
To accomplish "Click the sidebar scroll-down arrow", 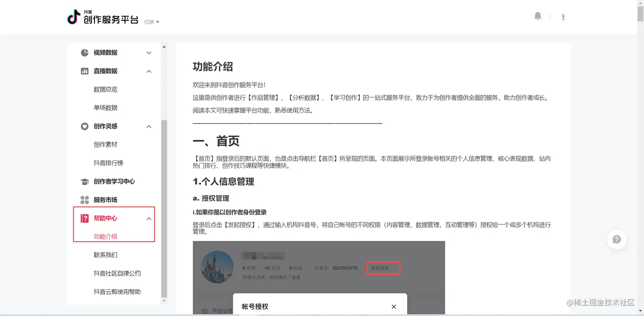I will 164,301.
